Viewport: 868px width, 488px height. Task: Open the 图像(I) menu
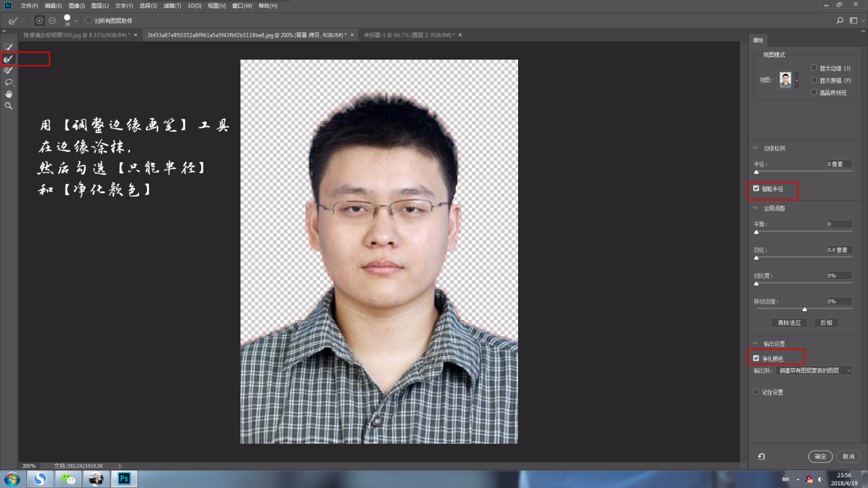tap(76, 6)
